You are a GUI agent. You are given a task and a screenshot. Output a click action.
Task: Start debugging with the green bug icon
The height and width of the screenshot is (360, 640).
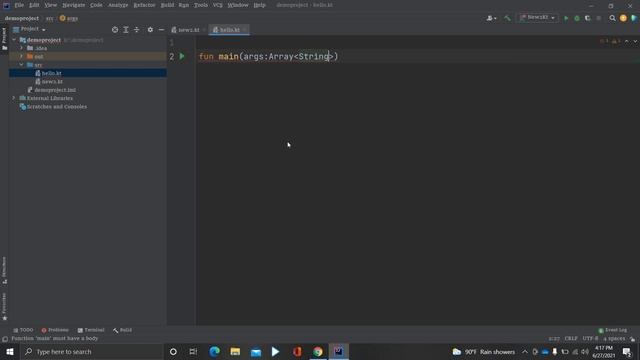coord(577,18)
